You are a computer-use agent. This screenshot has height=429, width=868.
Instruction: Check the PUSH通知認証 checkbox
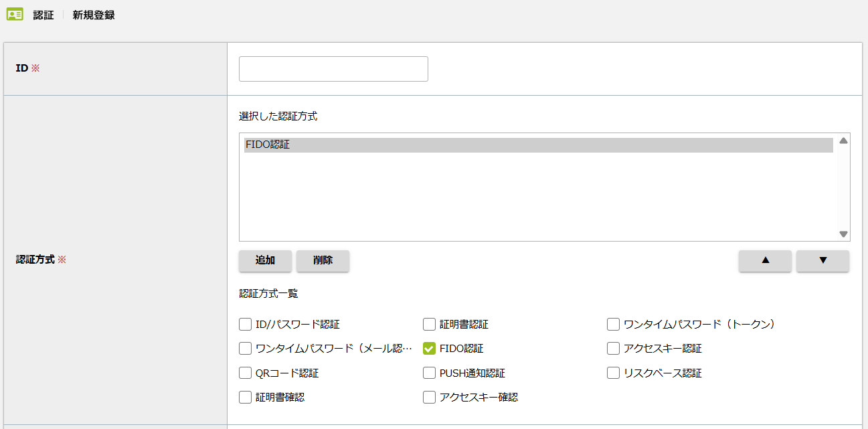tap(429, 373)
